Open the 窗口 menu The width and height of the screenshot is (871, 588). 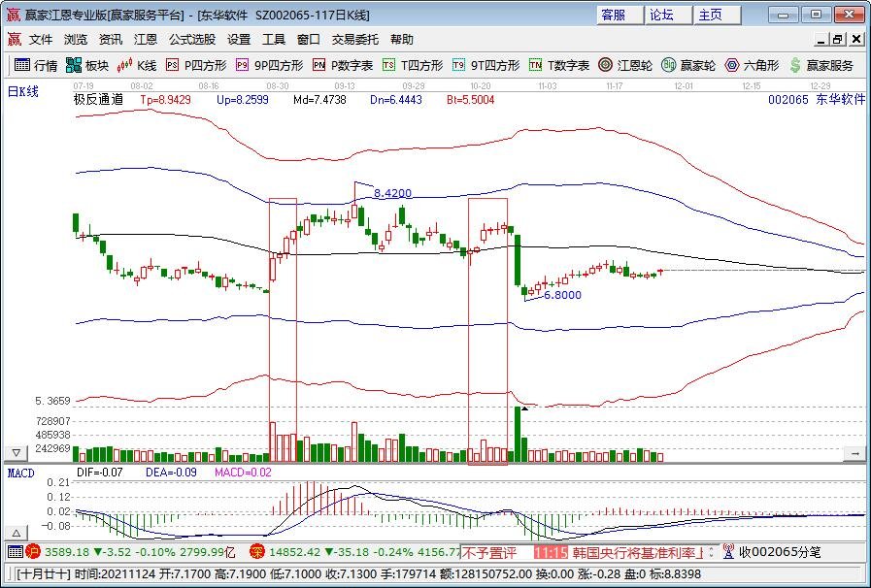tap(308, 40)
